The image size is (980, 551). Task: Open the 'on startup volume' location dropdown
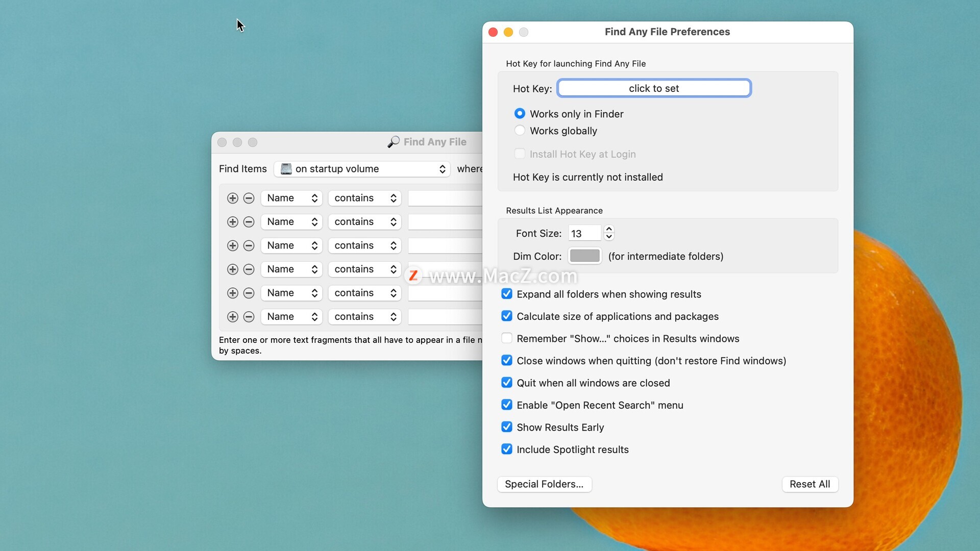point(362,169)
